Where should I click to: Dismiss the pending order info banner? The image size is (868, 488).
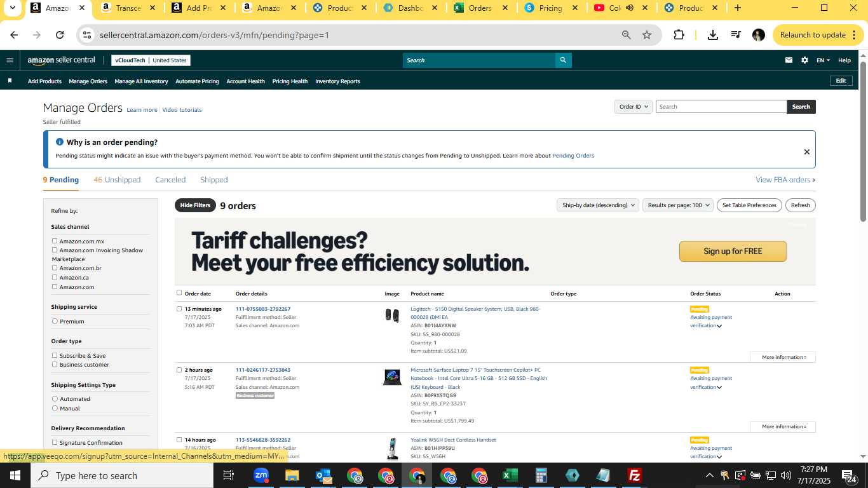[806, 152]
